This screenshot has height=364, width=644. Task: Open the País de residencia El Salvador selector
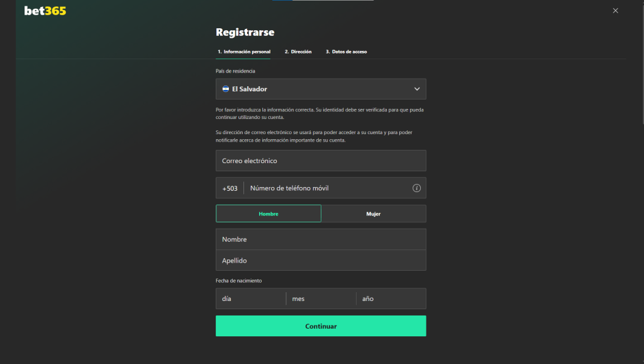pyautogui.click(x=321, y=89)
